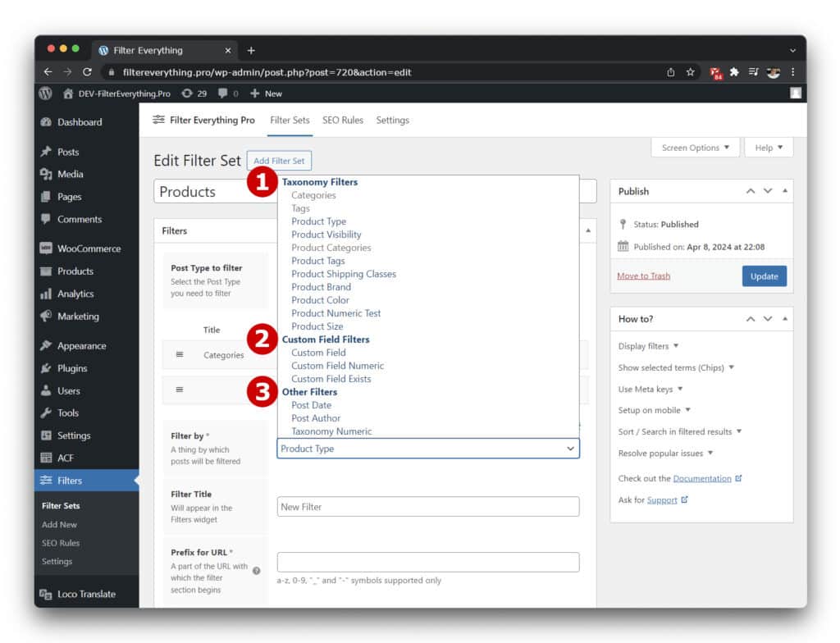Viewport: 840px width, 643px height.
Task: Click the browser forward arrow
Action: (67, 72)
